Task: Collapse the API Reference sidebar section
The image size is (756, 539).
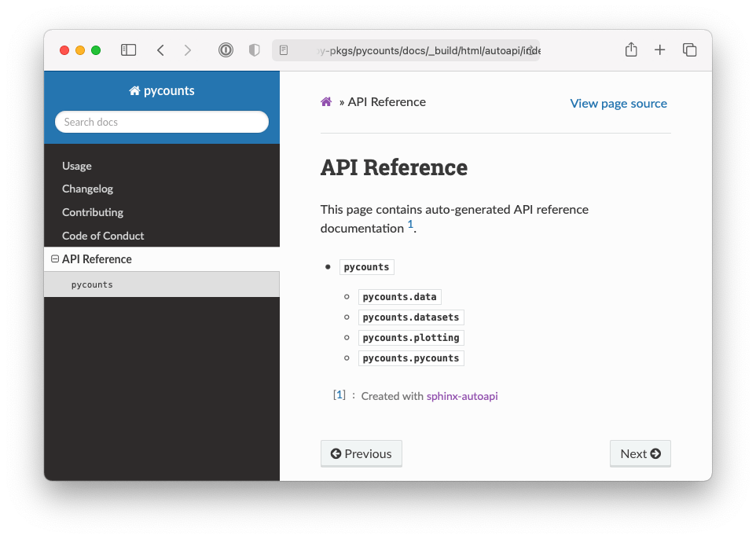Action: click(55, 259)
